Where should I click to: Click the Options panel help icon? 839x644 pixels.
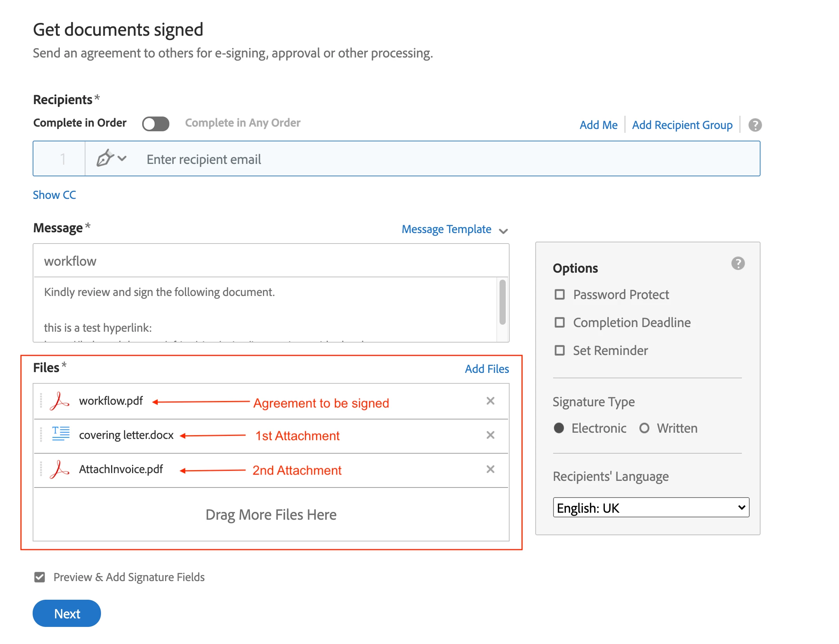(738, 264)
